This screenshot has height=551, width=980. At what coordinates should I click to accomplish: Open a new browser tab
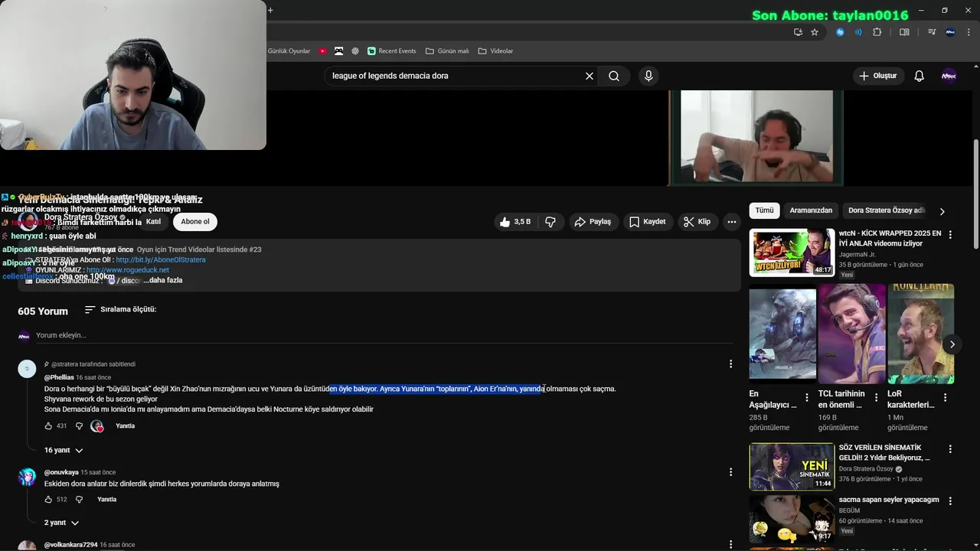[x=270, y=10]
